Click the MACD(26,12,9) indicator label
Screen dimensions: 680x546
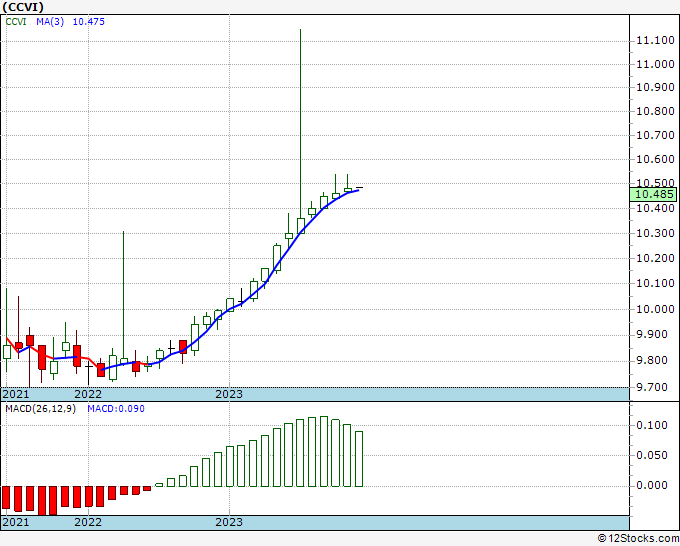tap(40, 409)
